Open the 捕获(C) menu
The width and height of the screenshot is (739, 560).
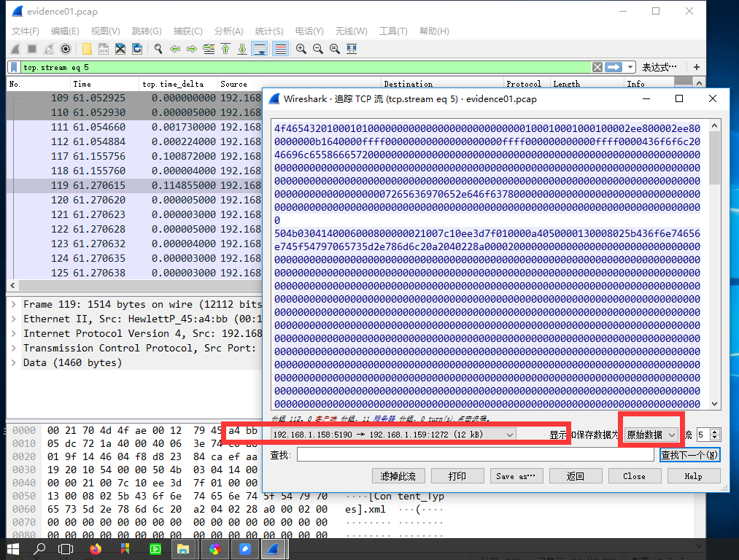tap(187, 31)
